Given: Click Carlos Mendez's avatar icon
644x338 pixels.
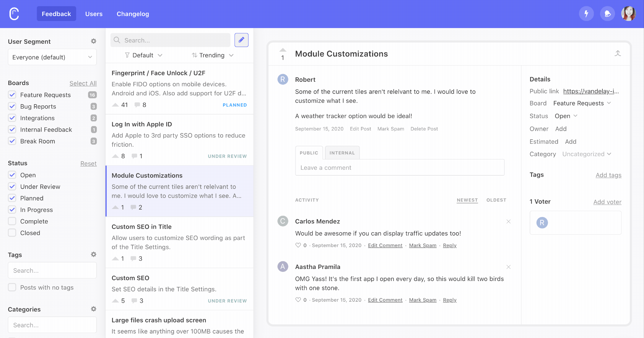Looking at the screenshot, I should [x=283, y=221].
